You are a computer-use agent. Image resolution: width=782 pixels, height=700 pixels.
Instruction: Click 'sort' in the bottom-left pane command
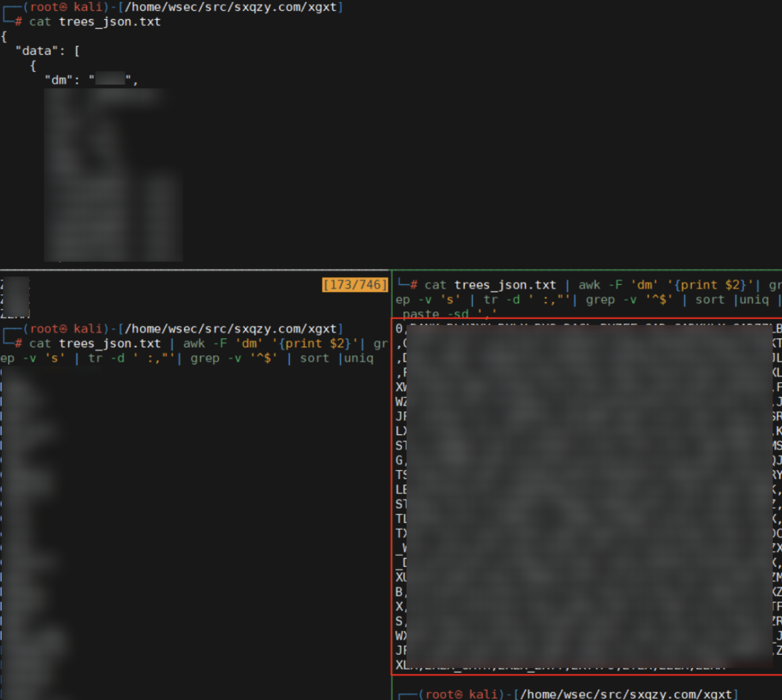point(314,358)
